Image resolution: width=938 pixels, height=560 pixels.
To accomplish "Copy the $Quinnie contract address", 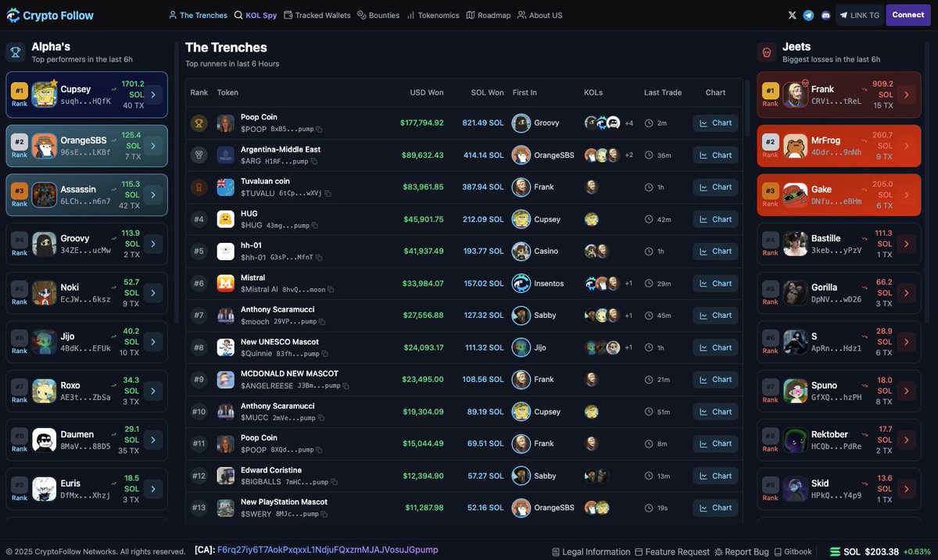I will [x=325, y=354].
